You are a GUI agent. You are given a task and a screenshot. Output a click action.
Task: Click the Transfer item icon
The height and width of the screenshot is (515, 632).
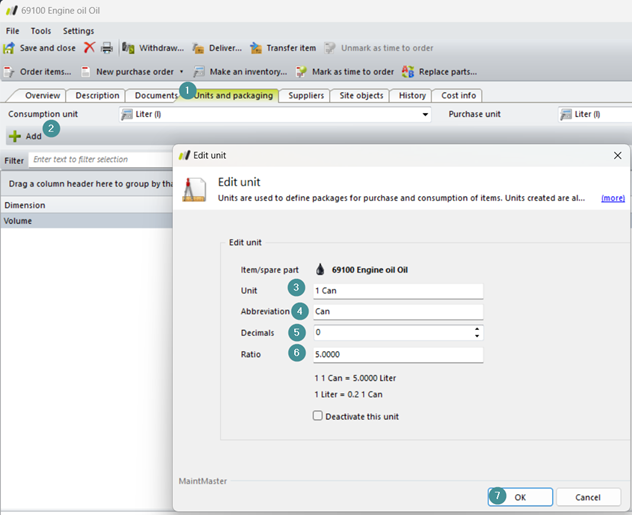(256, 48)
